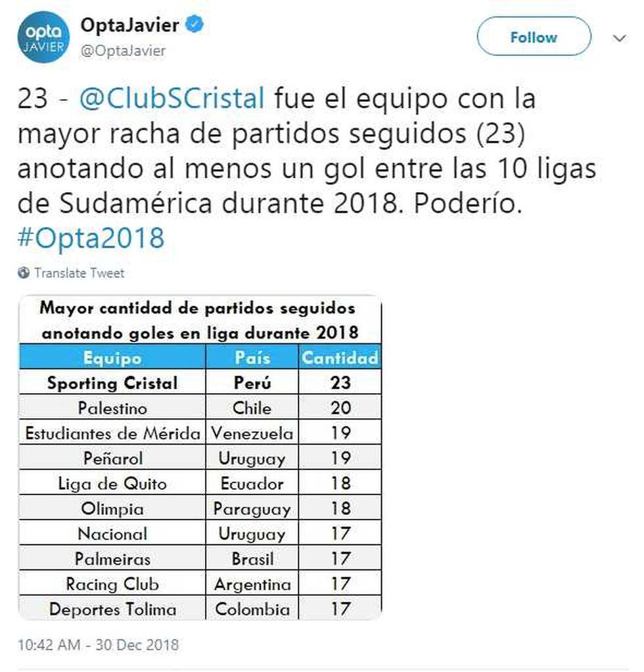644x672 pixels.
Task: Open the OptaJavier display name link
Action: click(x=129, y=26)
